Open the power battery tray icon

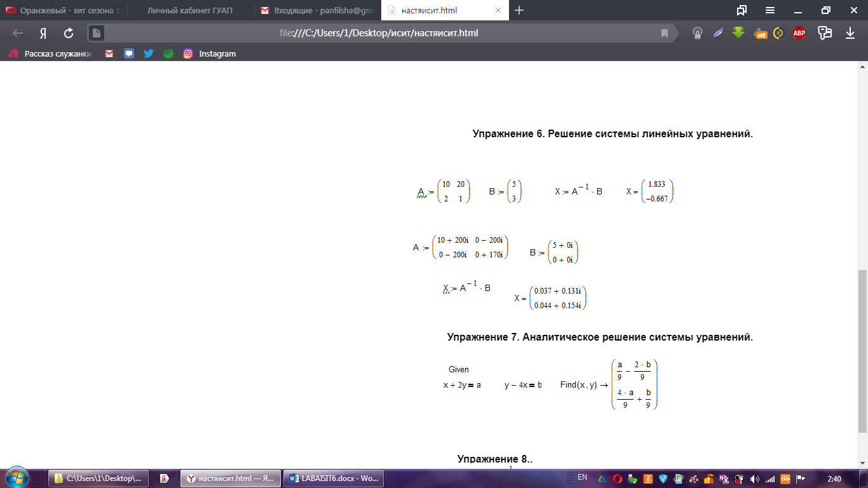[740, 479]
